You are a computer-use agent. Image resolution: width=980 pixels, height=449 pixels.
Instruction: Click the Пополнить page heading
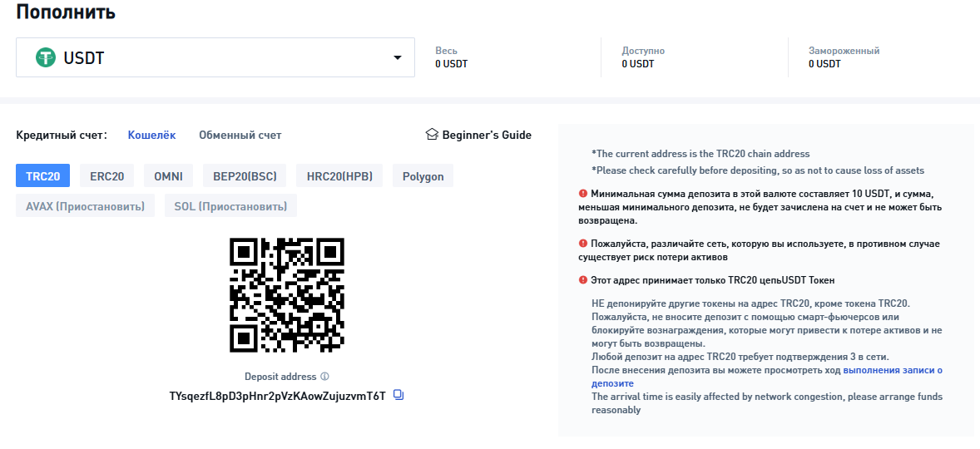click(x=66, y=12)
